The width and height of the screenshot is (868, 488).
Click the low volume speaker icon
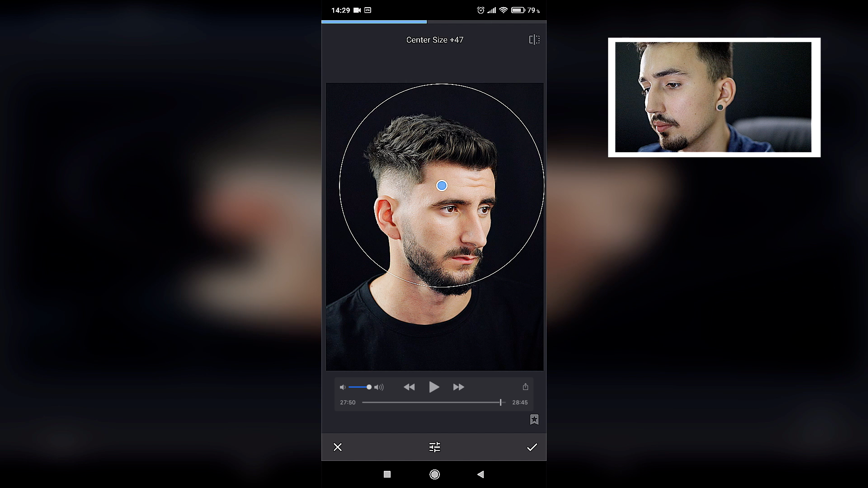click(x=343, y=387)
